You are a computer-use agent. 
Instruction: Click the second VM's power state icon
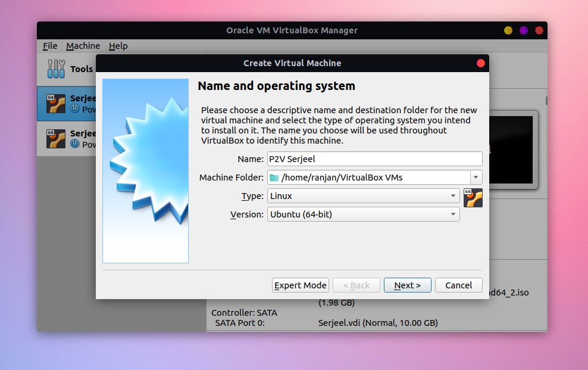coord(75,144)
